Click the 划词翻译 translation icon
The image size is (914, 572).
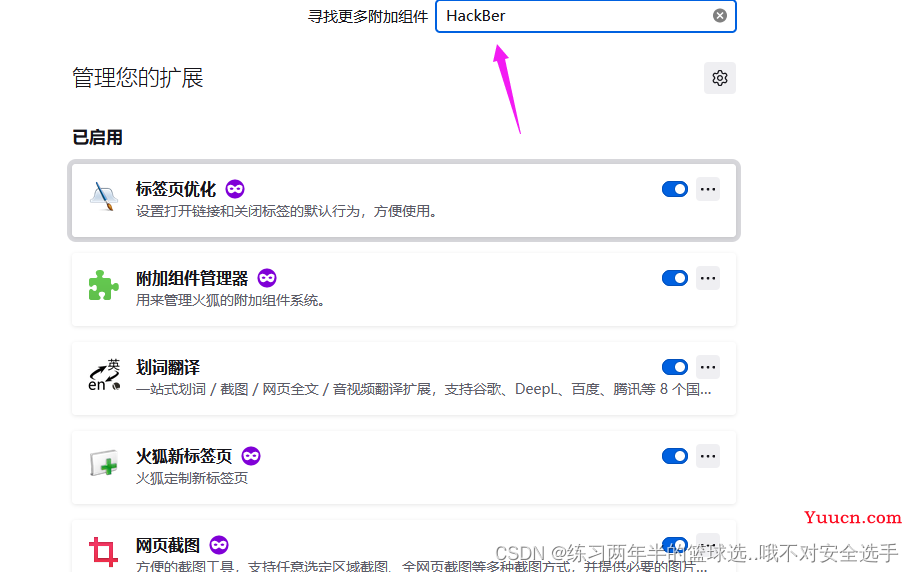click(104, 374)
